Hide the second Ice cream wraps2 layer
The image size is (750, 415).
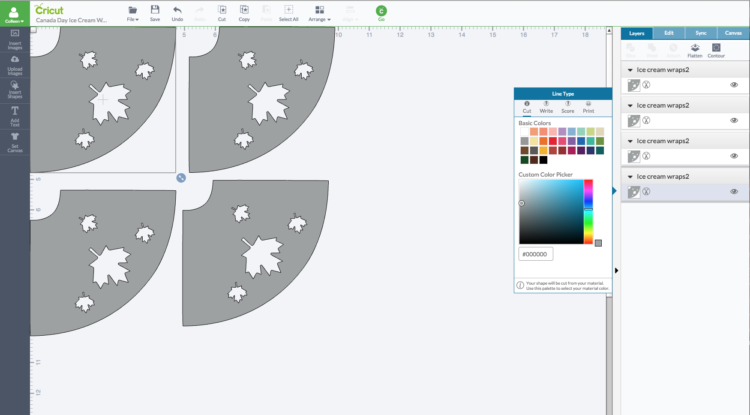pyautogui.click(x=734, y=120)
